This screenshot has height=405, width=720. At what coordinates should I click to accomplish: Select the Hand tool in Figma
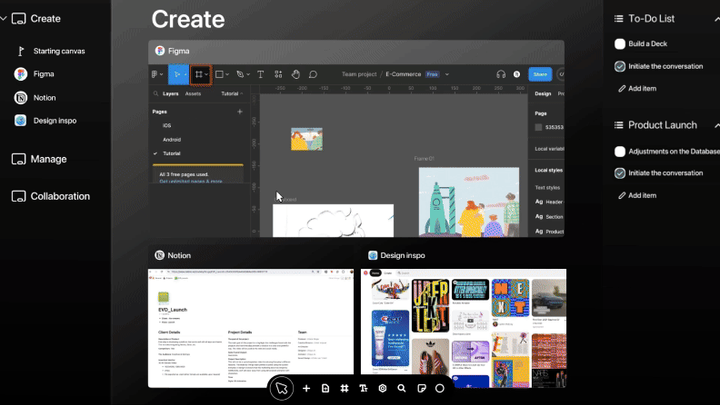click(295, 74)
